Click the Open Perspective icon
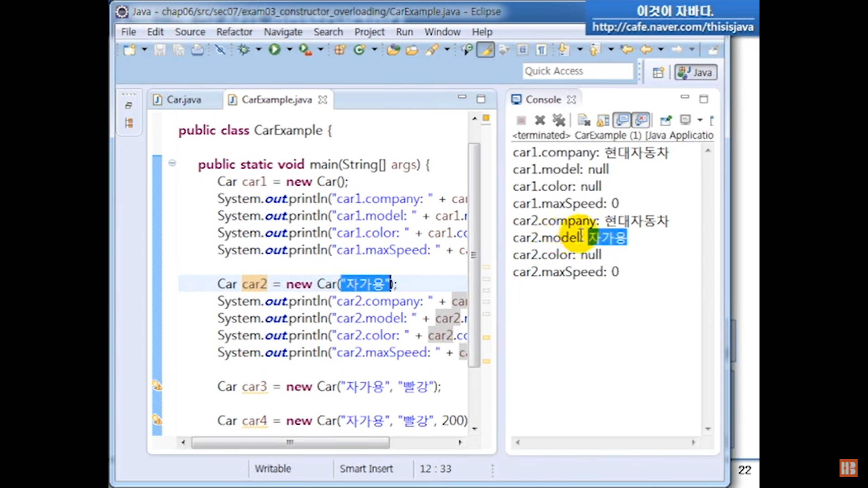 click(659, 72)
